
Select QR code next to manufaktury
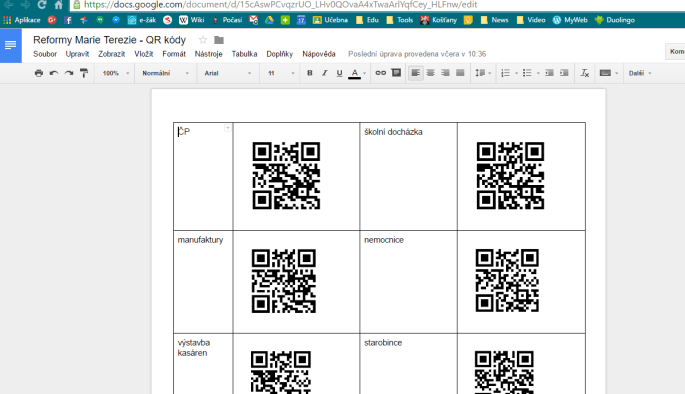tap(284, 281)
